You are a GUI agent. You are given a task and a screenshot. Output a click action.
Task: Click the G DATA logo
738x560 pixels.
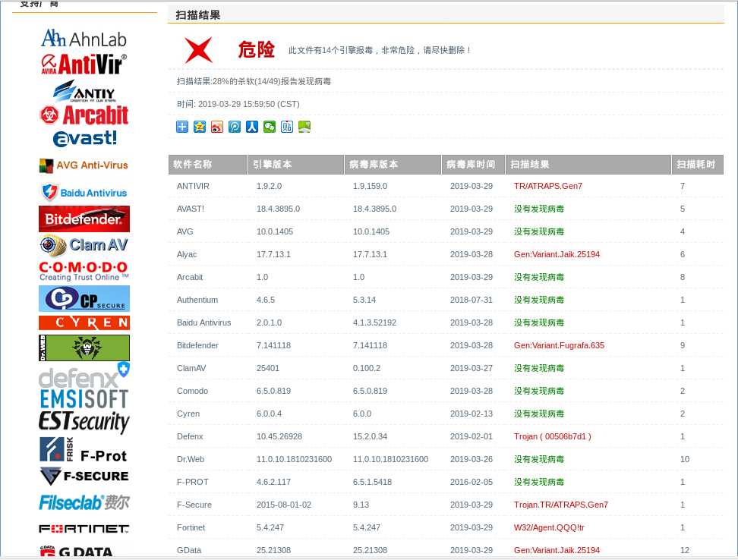pos(77,551)
